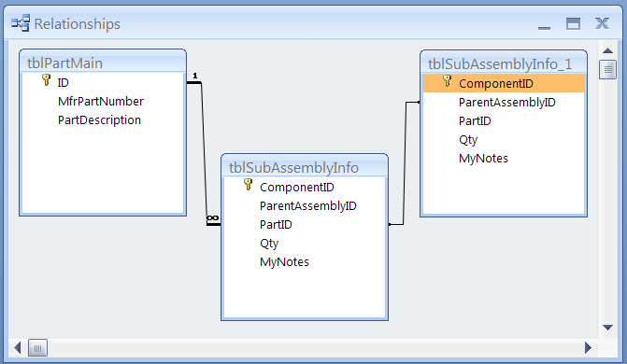
Task: Click the key icon of highlighted ComponentID in tblSubAssemblyInfo_1
Action: pos(447,81)
